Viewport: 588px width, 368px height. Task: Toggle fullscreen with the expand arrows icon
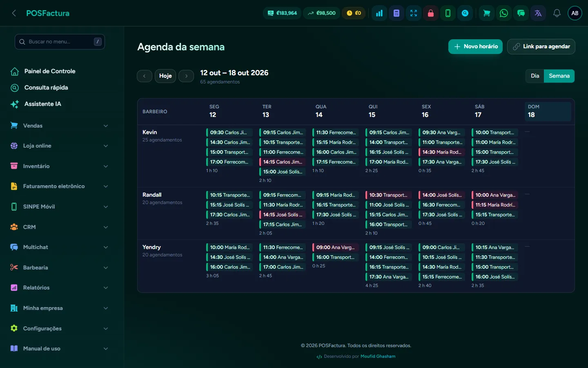click(x=414, y=13)
